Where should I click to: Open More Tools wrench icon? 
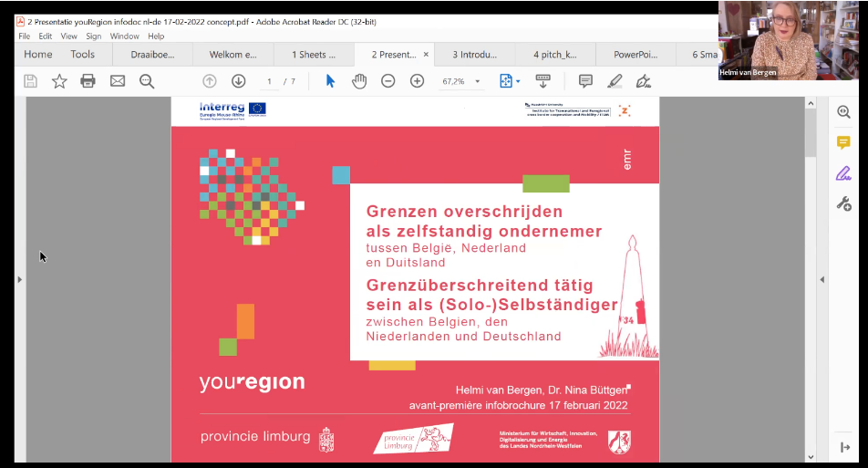pyautogui.click(x=843, y=203)
